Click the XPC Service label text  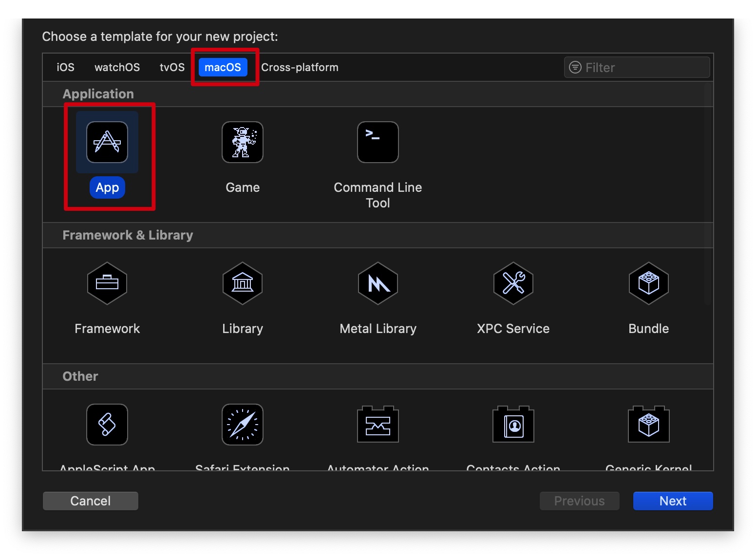[513, 329]
